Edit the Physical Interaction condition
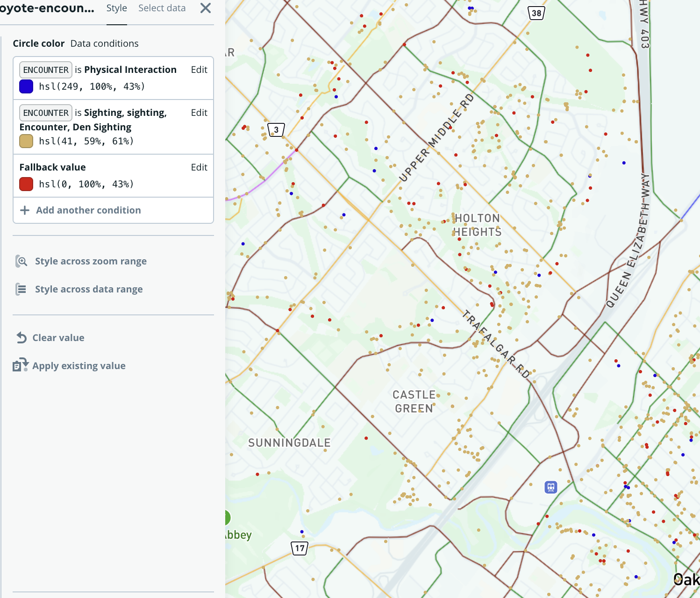 [199, 70]
